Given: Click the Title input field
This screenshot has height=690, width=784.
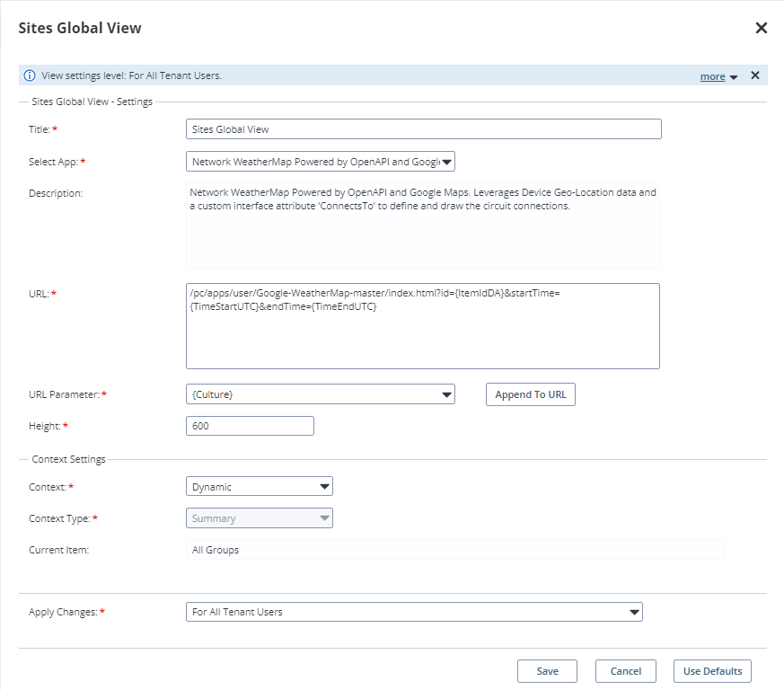Looking at the screenshot, I should 423,129.
